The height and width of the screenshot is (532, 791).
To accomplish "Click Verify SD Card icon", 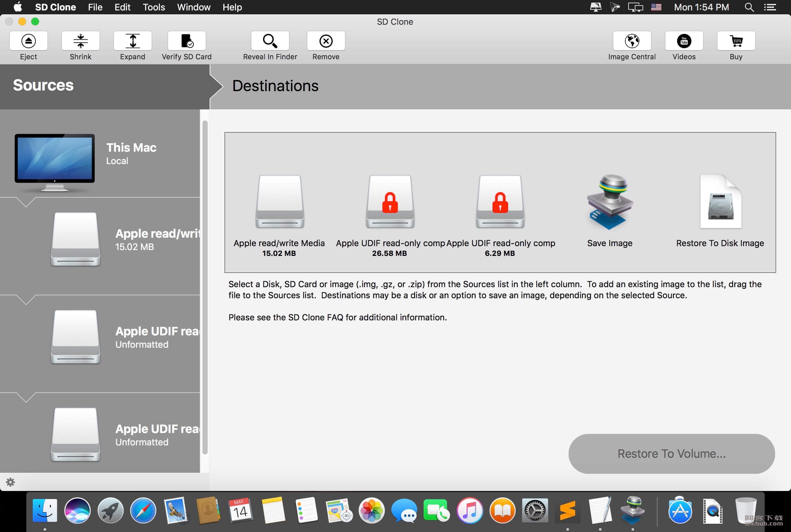I will click(x=187, y=41).
